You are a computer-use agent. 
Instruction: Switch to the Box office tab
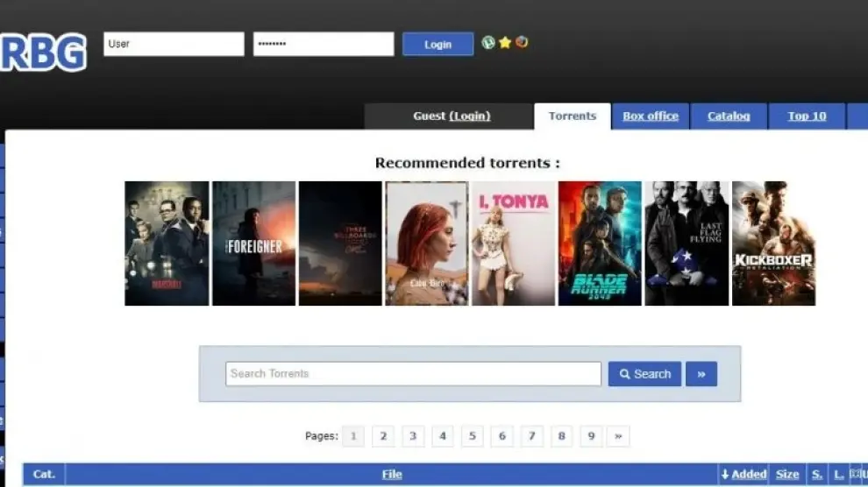(x=651, y=116)
